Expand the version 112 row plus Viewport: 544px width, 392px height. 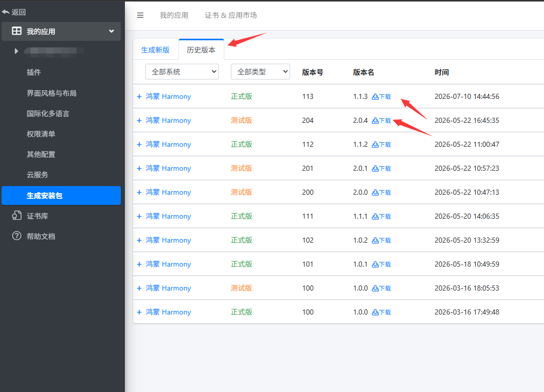click(x=139, y=144)
